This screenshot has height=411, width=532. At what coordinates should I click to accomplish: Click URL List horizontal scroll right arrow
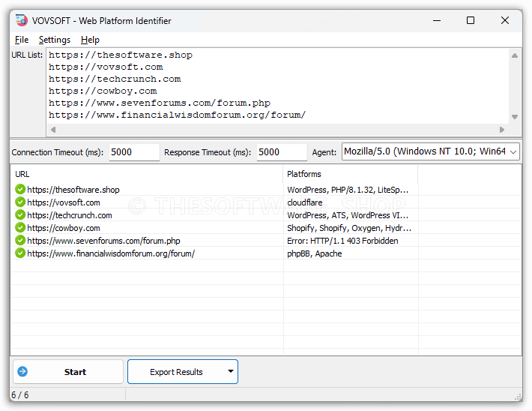click(502, 130)
